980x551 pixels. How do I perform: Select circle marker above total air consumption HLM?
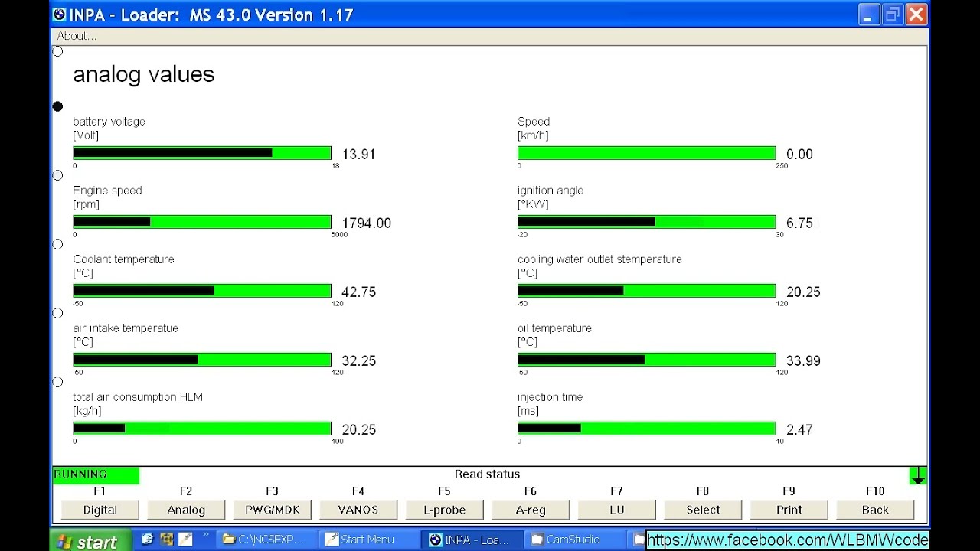point(57,382)
